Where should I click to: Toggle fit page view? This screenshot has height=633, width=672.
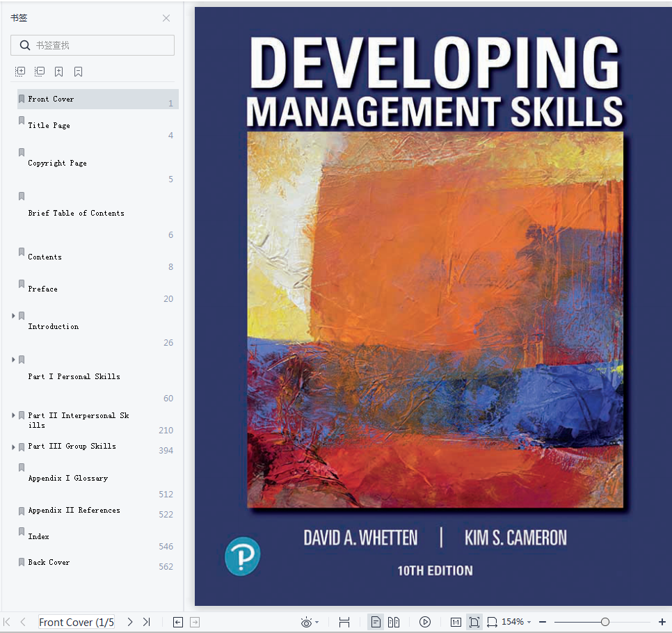(474, 622)
